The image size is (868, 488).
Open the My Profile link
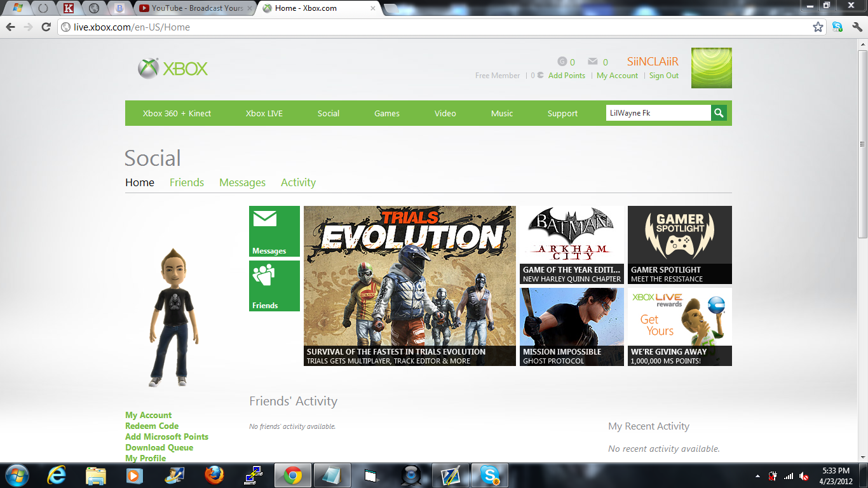146,458
